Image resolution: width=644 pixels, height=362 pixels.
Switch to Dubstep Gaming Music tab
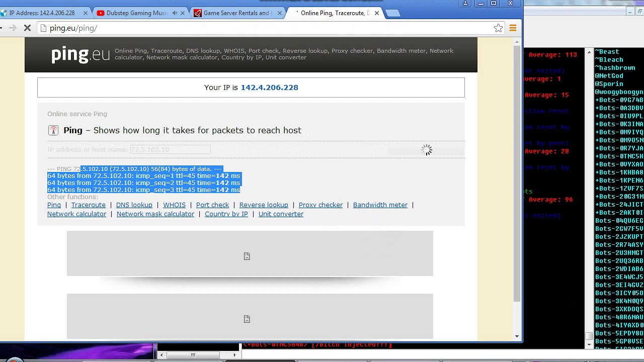(x=136, y=13)
